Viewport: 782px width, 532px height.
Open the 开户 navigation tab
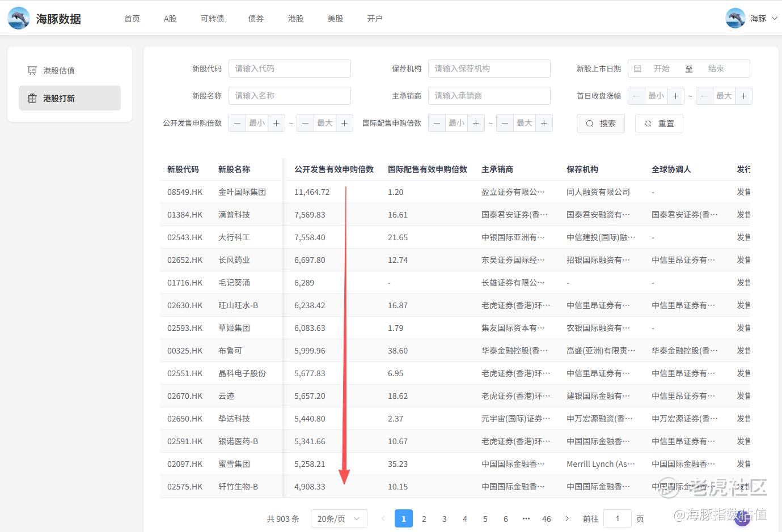pos(375,19)
